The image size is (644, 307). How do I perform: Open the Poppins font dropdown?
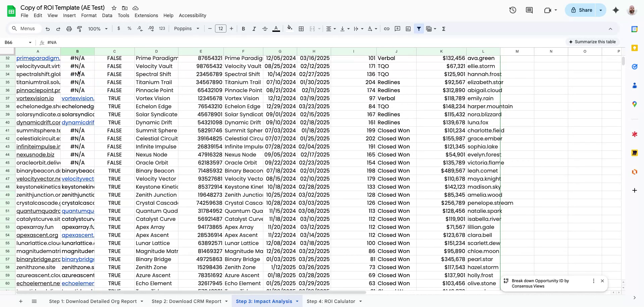point(186,28)
